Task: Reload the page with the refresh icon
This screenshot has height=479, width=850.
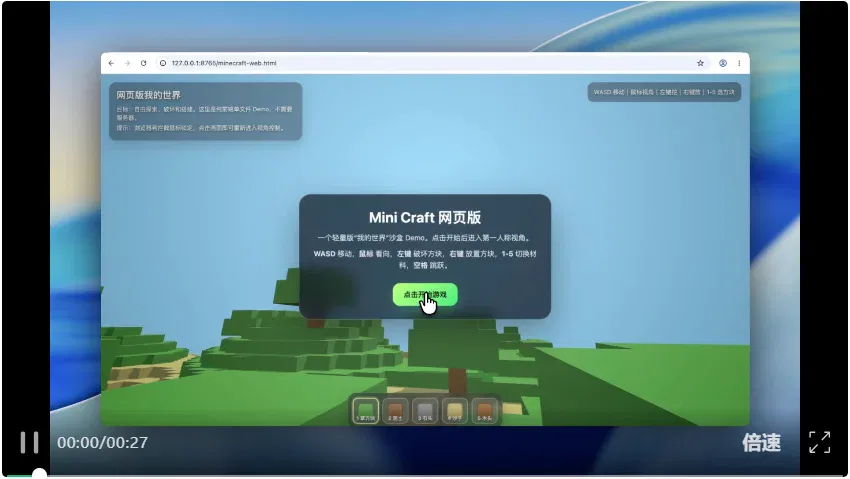Action: click(x=144, y=63)
